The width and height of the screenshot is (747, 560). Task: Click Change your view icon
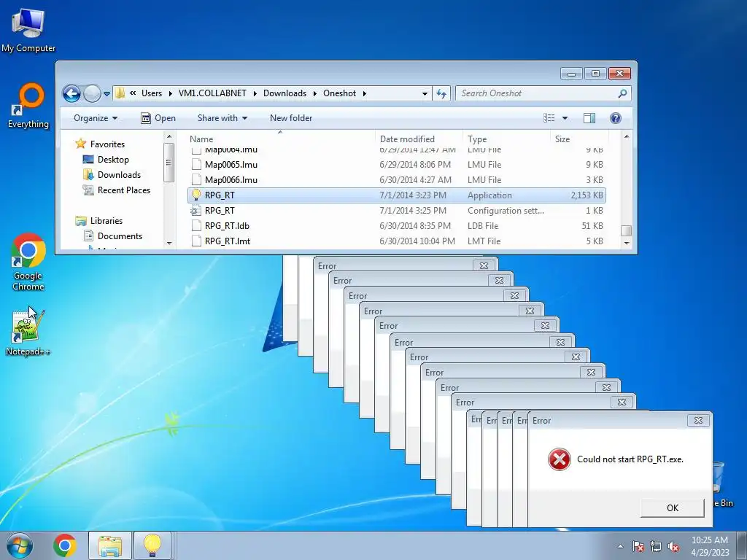[x=549, y=118]
